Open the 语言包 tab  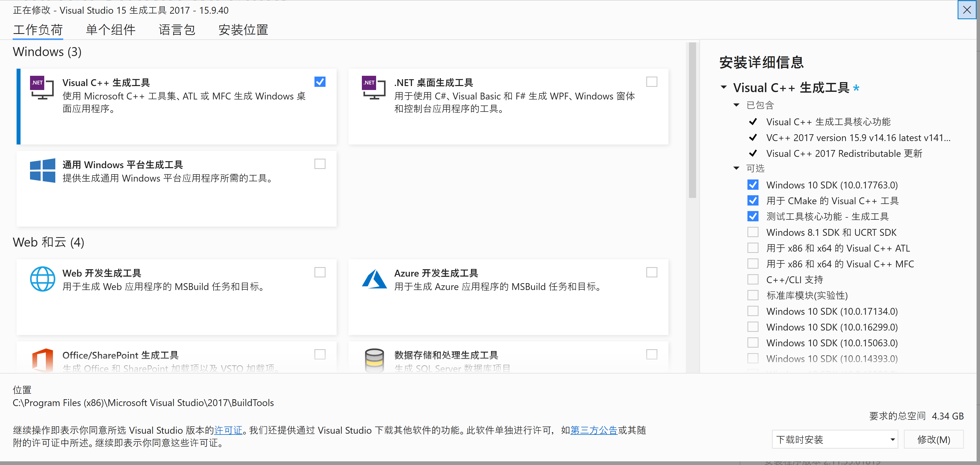point(177,30)
